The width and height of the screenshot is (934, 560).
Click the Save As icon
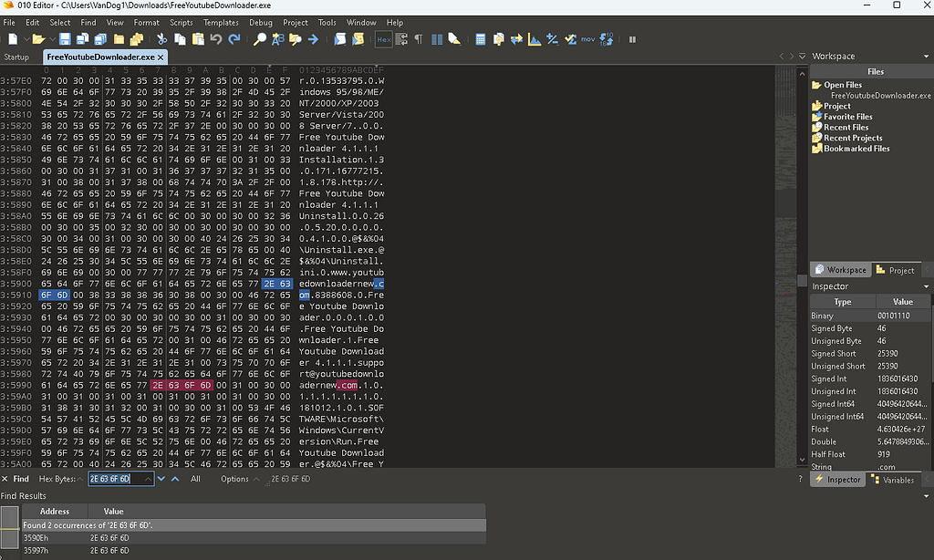(83, 39)
